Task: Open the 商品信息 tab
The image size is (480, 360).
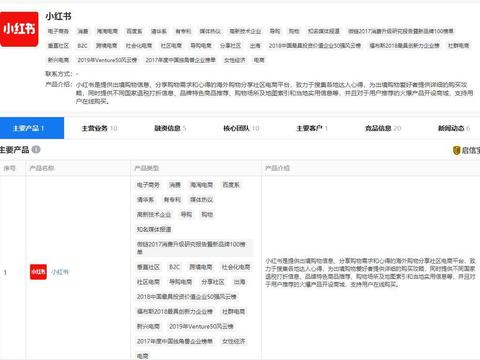Action: (x=383, y=128)
